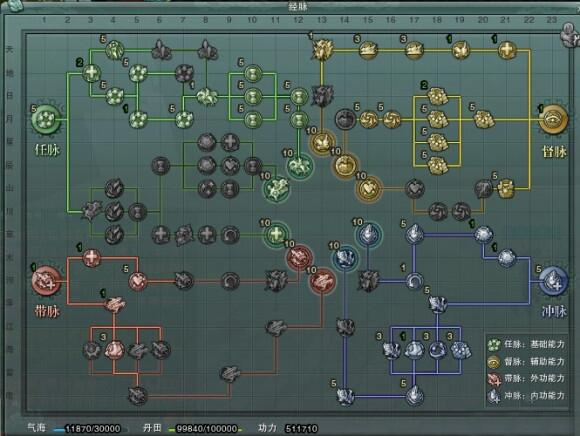Click the 气海 progress bar 11870/30000
This screenshot has width=580, height=436.
pos(91,429)
